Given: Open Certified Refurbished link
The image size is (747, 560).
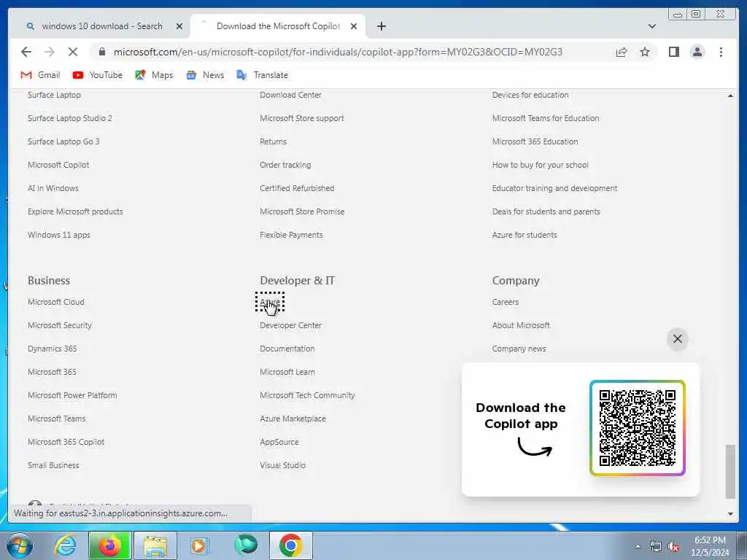Looking at the screenshot, I should point(297,188).
